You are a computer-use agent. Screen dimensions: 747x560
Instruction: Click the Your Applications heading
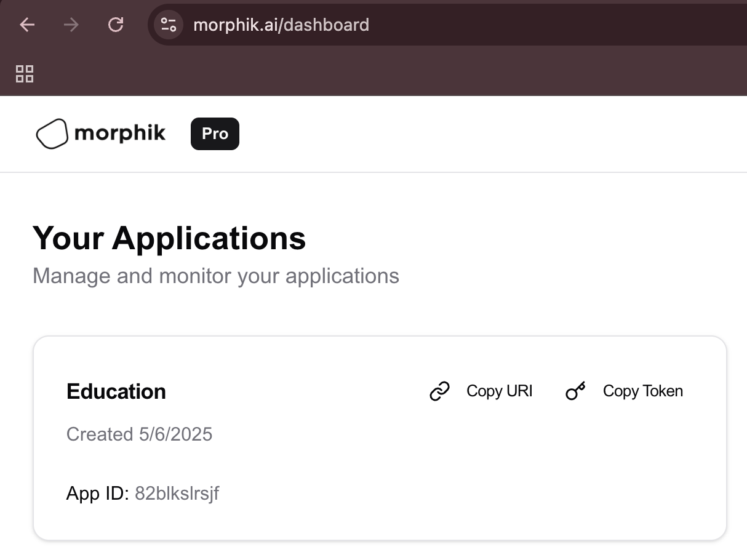169,238
